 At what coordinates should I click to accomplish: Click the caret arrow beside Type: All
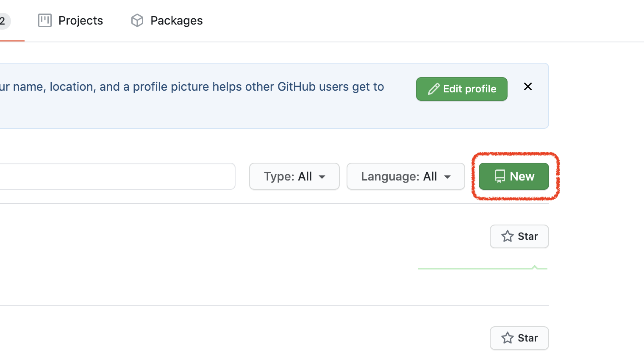(x=322, y=177)
